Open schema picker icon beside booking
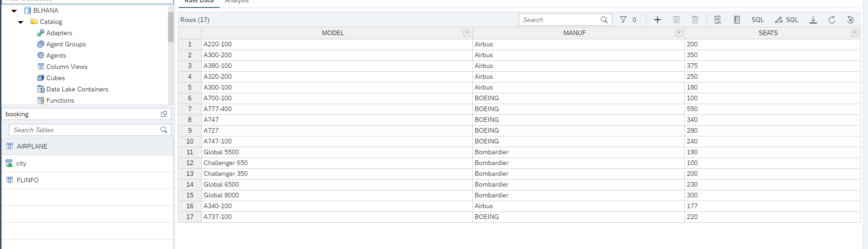868x249 pixels. [164, 114]
